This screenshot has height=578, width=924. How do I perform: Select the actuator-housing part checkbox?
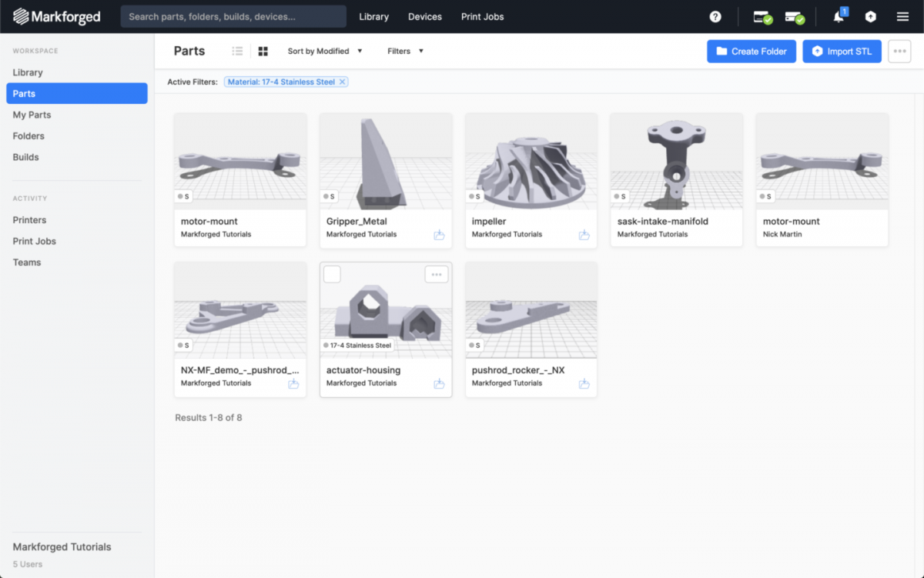[x=331, y=274]
